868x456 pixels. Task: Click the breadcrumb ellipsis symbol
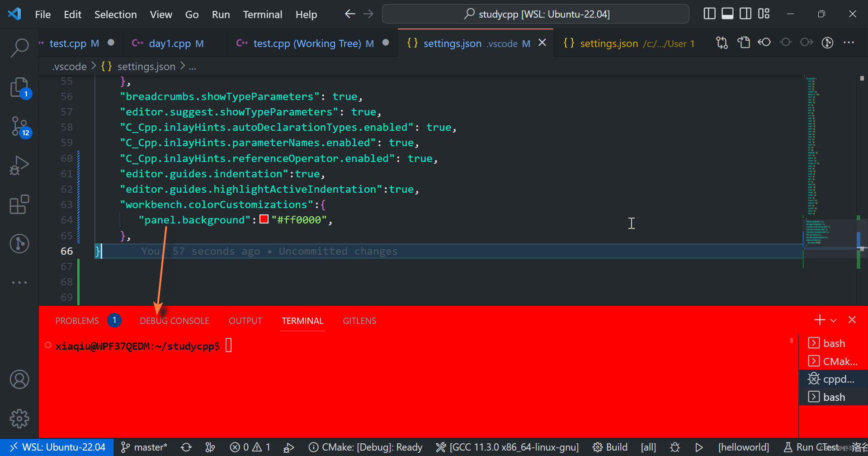tap(193, 67)
